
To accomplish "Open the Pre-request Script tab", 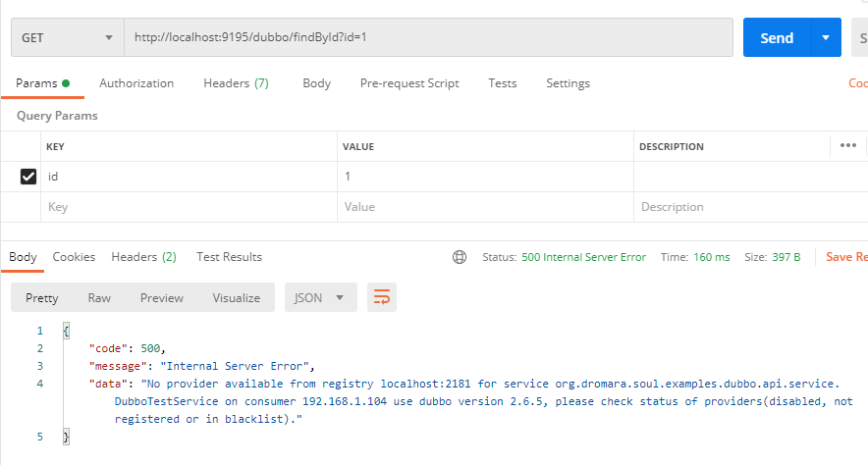I will pyautogui.click(x=409, y=83).
